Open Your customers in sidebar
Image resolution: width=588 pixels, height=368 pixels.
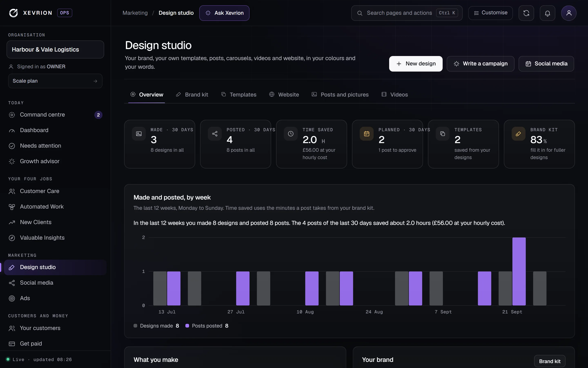[x=55, y=328]
